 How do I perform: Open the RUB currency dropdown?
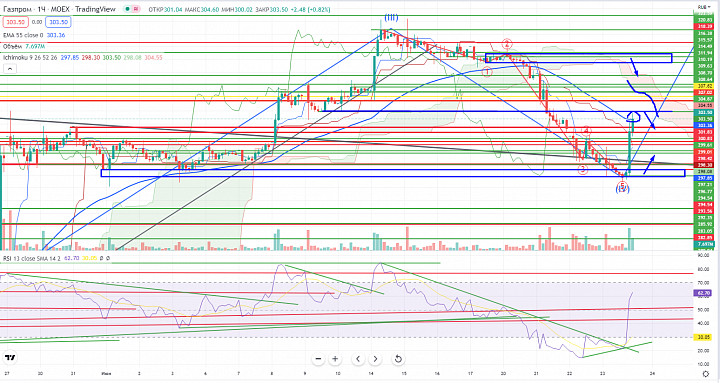coord(703,7)
